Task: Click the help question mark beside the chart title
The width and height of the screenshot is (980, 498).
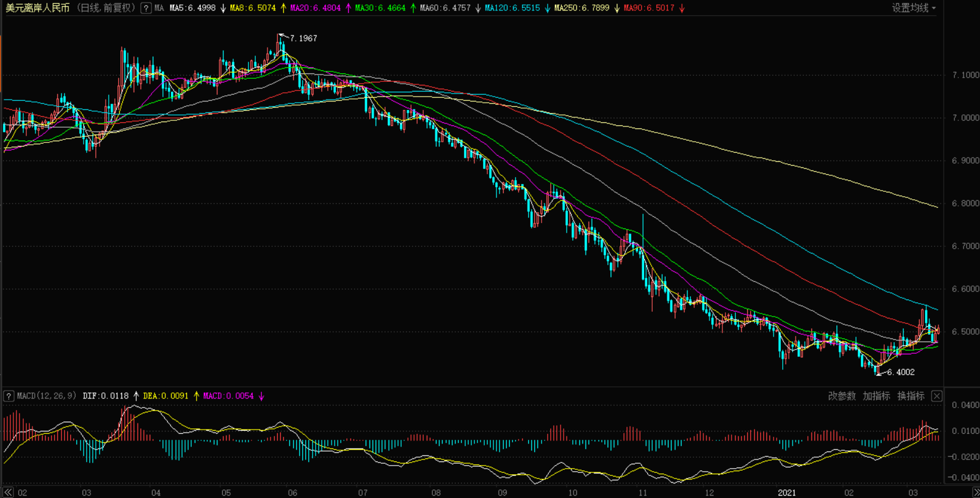Action: pyautogui.click(x=146, y=8)
